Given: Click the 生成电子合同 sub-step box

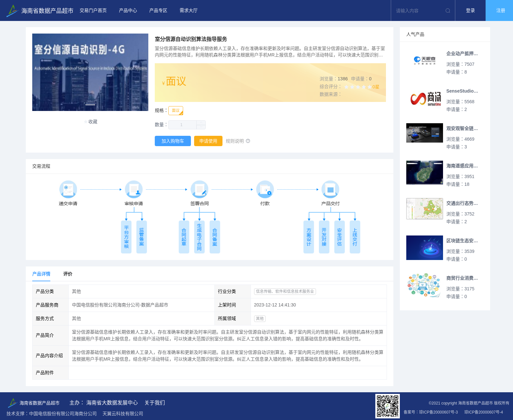Looking at the screenshot, I should click(199, 237).
